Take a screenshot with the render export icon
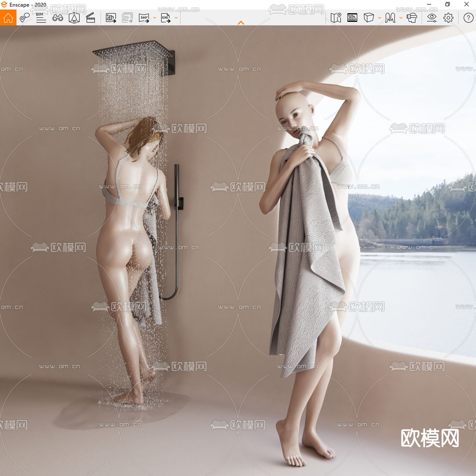Image resolution: width=476 pixels, height=476 pixels. coord(111,18)
